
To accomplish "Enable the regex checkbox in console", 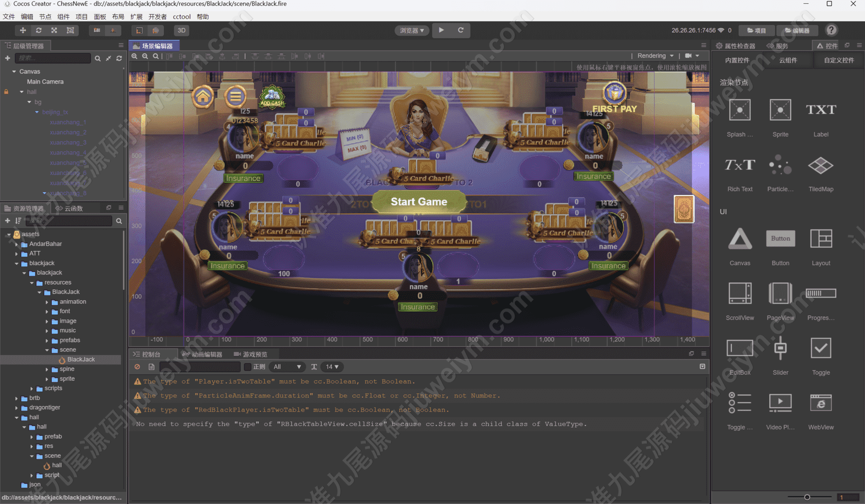I will pyautogui.click(x=248, y=367).
